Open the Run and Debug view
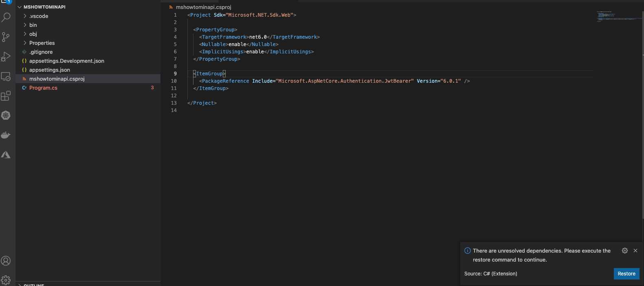644x286 pixels. click(x=6, y=57)
